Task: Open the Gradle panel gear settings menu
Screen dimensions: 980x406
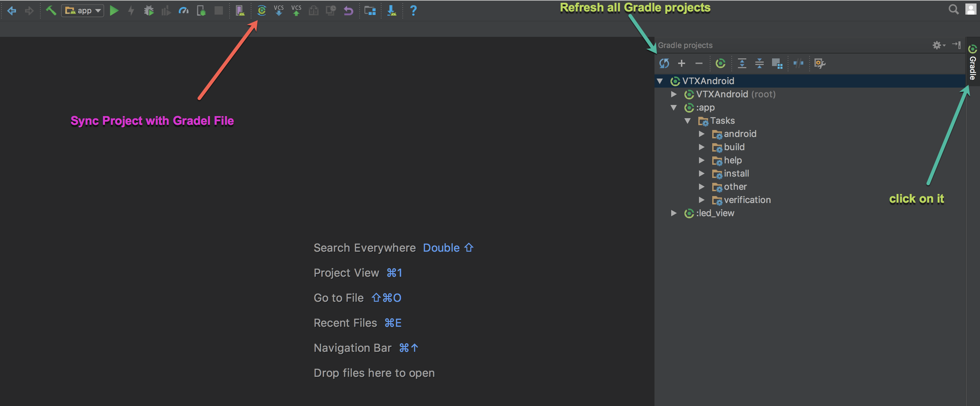Action: [937, 45]
